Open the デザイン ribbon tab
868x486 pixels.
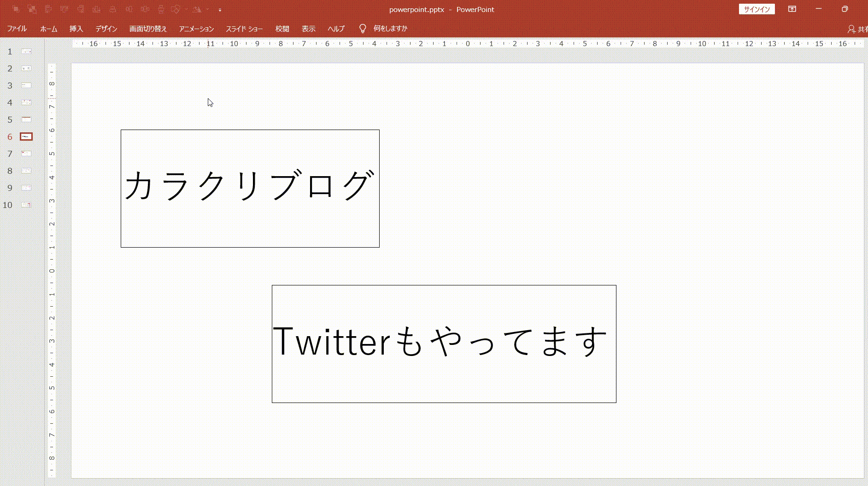coord(106,29)
